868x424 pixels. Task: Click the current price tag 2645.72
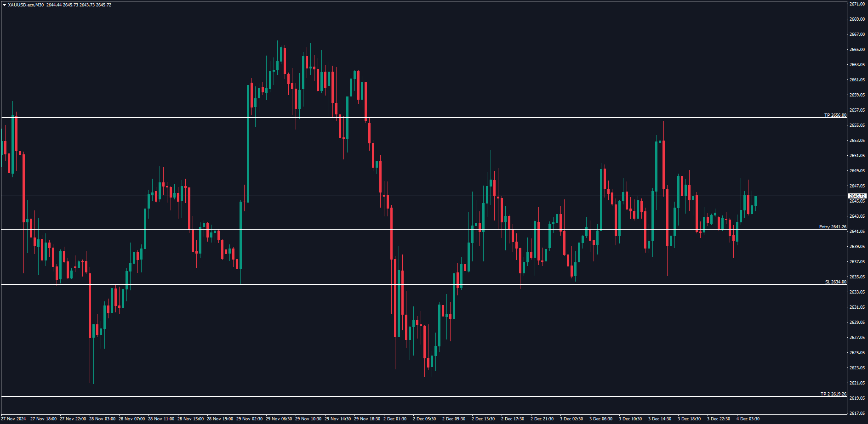[857, 196]
